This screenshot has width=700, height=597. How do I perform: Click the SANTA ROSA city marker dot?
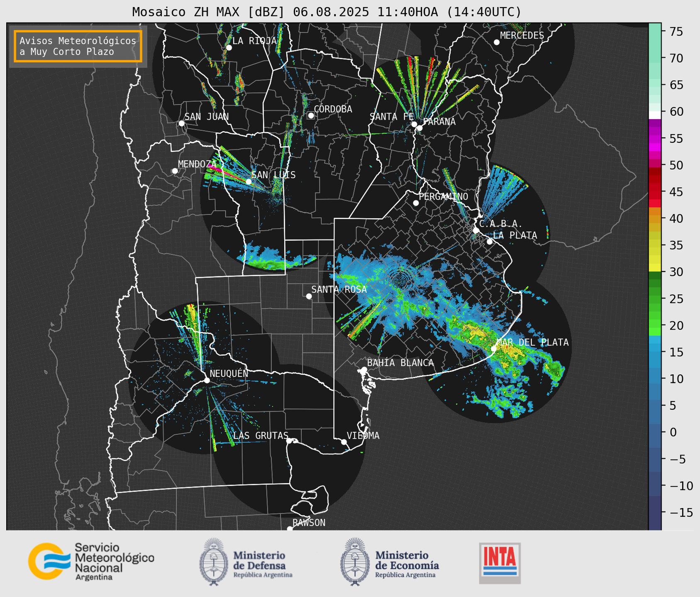[309, 296]
